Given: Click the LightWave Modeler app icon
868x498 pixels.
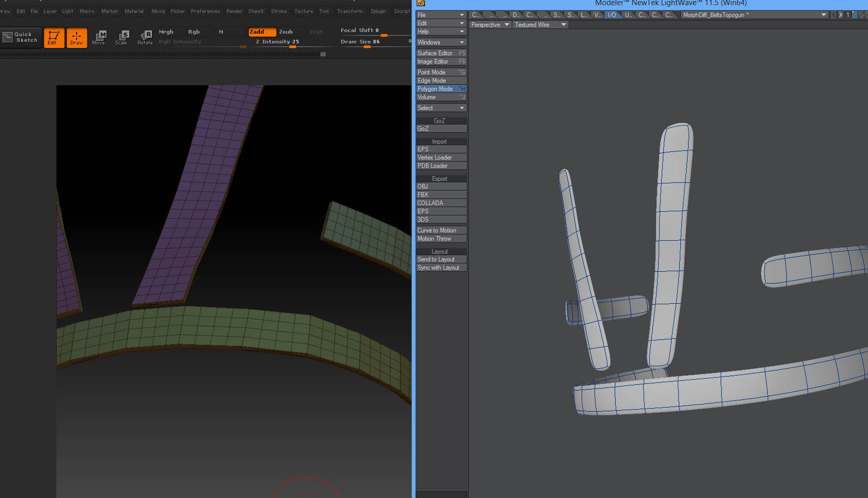Looking at the screenshot, I should point(421,3).
